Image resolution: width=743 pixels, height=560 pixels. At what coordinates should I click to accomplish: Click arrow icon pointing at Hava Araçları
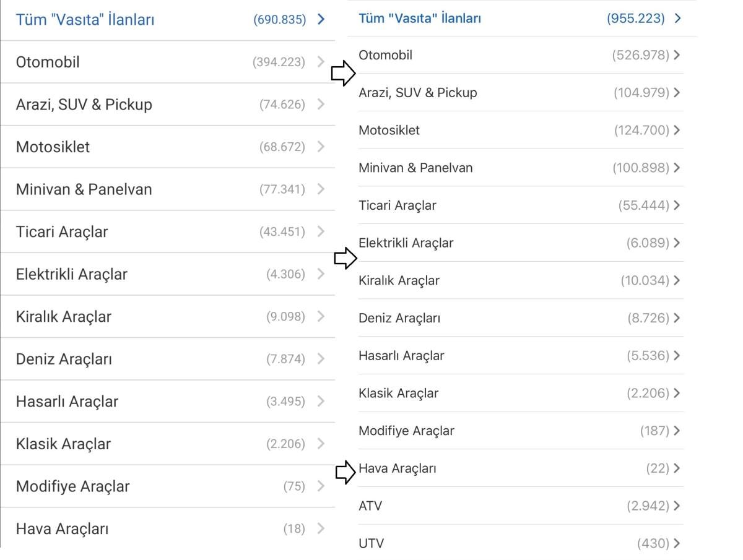(347, 473)
